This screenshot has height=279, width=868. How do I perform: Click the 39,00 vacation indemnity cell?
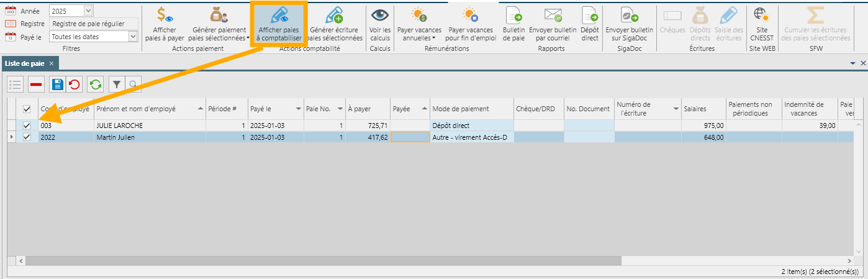[x=810, y=126]
